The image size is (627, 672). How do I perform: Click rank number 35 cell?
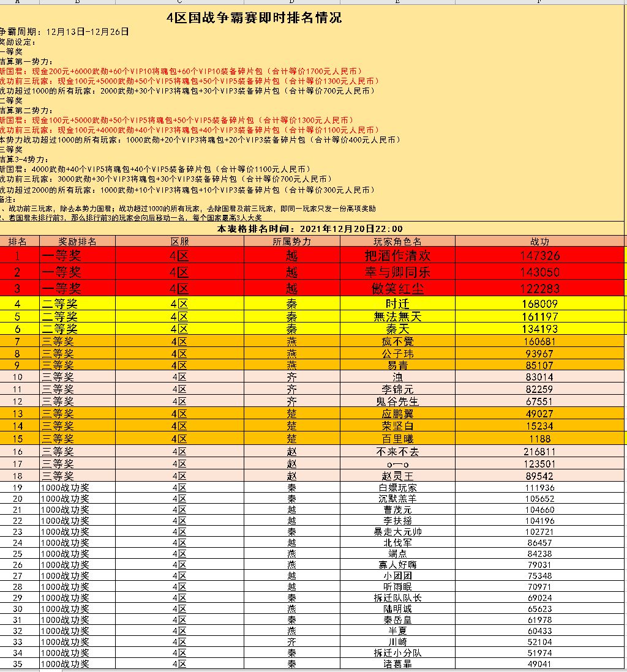pyautogui.click(x=17, y=664)
